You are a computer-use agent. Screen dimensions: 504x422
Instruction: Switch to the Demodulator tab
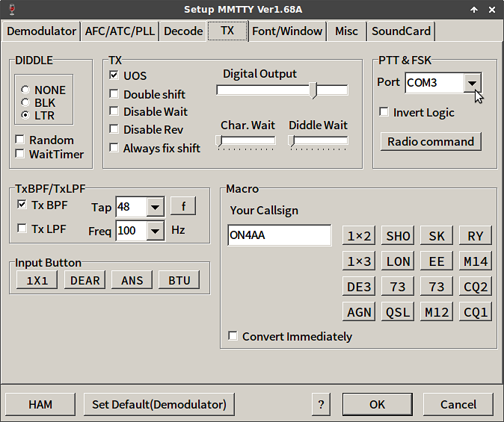pos(41,31)
